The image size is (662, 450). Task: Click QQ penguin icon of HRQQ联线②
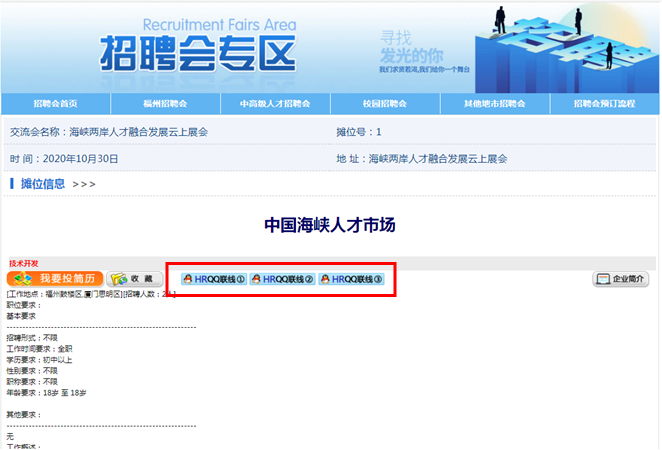[x=256, y=279]
